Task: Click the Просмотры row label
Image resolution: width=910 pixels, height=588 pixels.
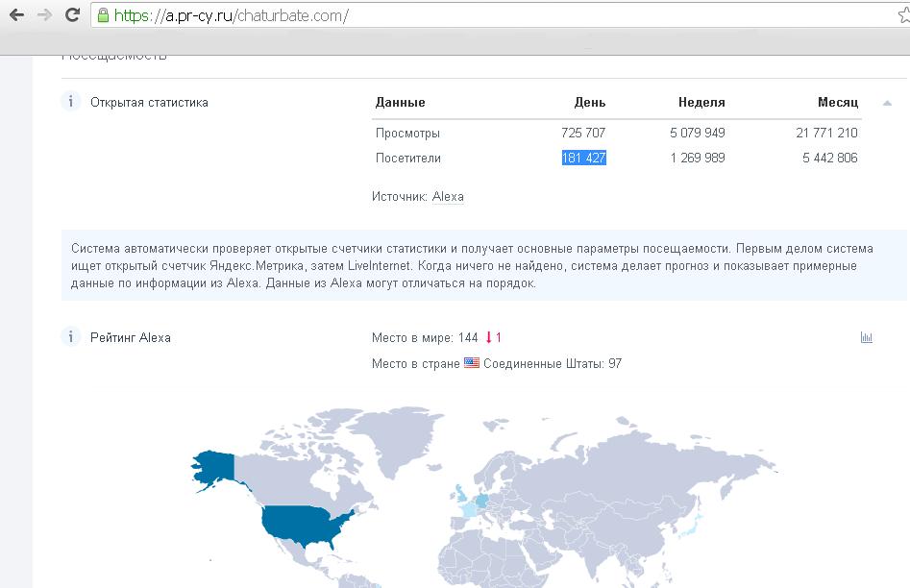Action: pos(407,134)
